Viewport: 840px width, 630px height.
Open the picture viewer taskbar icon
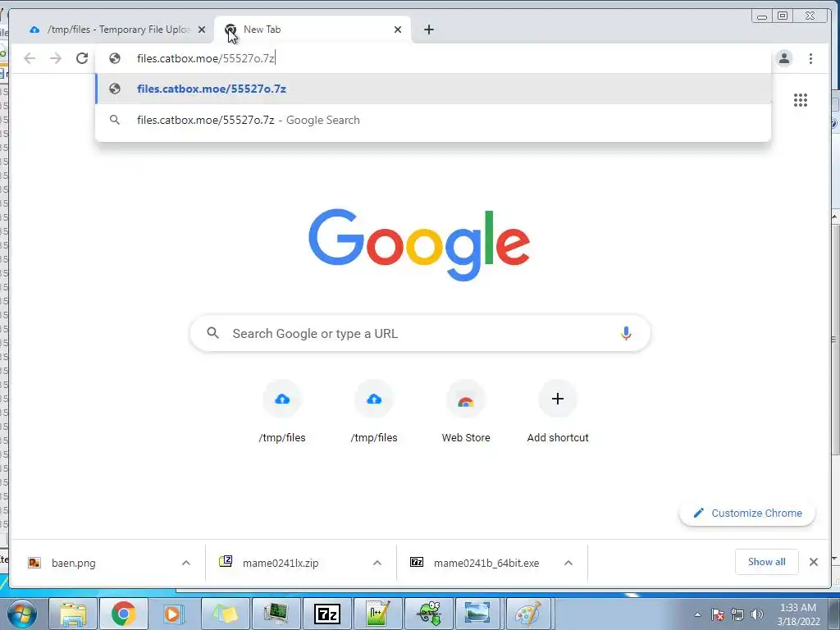click(478, 614)
